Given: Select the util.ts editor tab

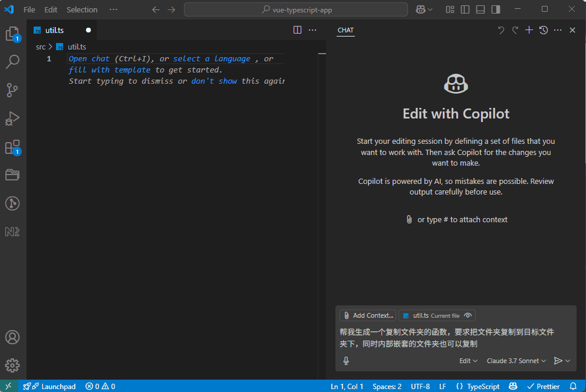Looking at the screenshot, I should [62, 30].
